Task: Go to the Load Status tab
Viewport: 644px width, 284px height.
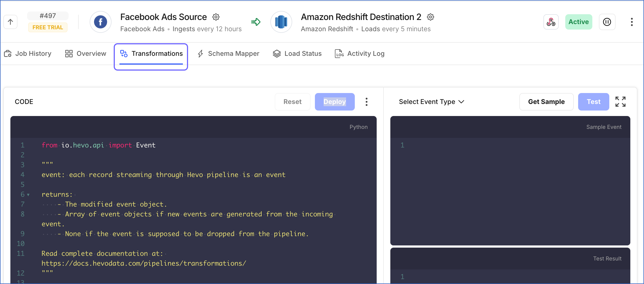Action: click(297, 54)
